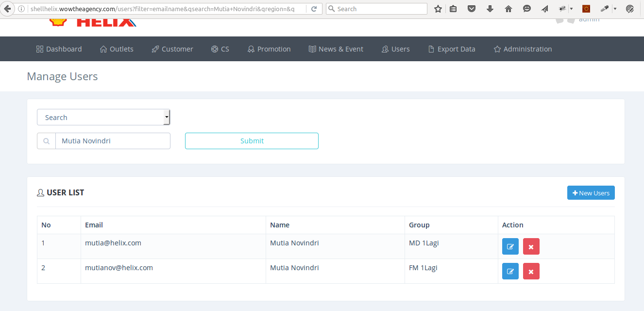Click the edit icon for mutia@helix.com
This screenshot has width=644, height=311.
510,246
